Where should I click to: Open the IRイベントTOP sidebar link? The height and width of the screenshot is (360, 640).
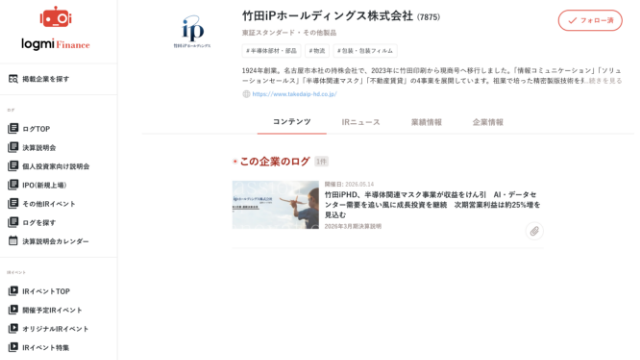[x=46, y=291]
